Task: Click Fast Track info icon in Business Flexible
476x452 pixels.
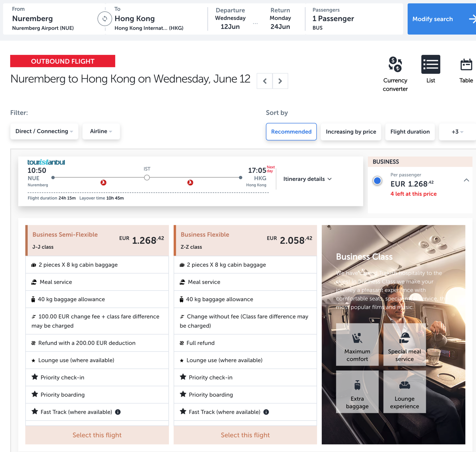Action: (x=266, y=412)
